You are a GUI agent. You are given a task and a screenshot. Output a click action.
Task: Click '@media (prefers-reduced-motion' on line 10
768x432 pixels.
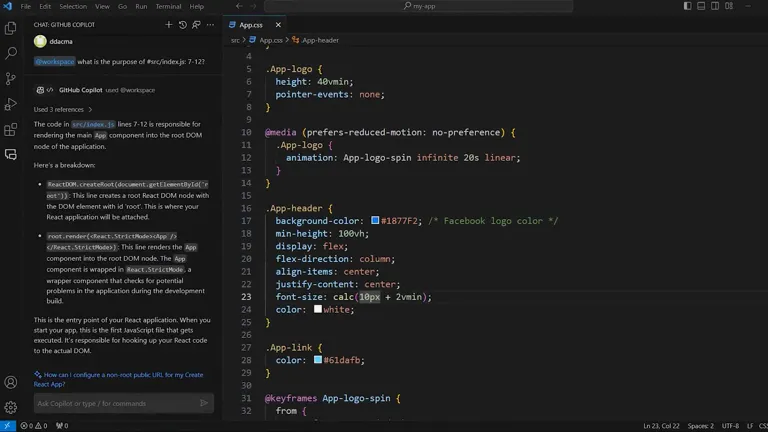(x=346, y=132)
